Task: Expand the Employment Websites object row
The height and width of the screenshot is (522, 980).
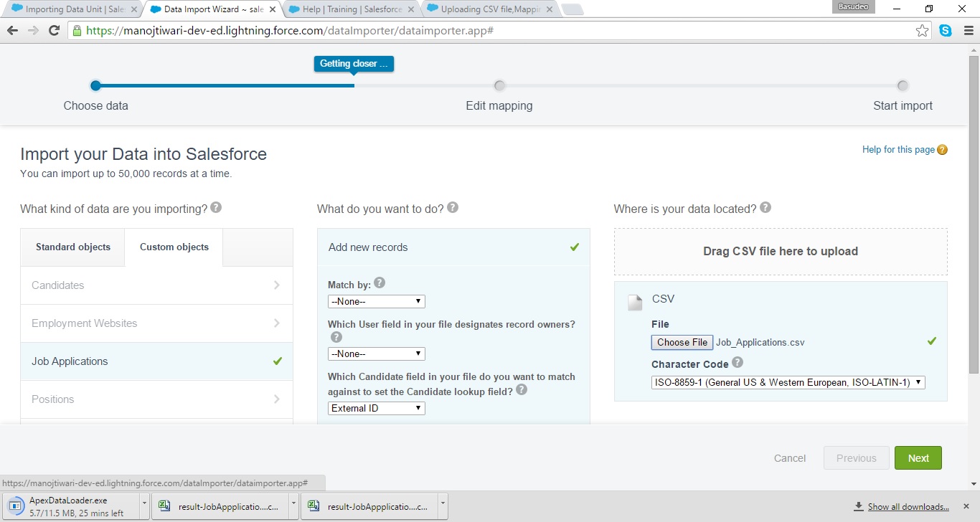Action: tap(156, 323)
